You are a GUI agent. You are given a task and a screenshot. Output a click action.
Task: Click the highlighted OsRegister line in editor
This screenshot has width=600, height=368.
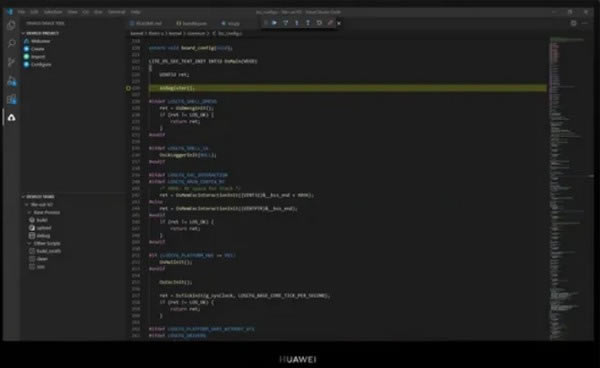click(347, 88)
